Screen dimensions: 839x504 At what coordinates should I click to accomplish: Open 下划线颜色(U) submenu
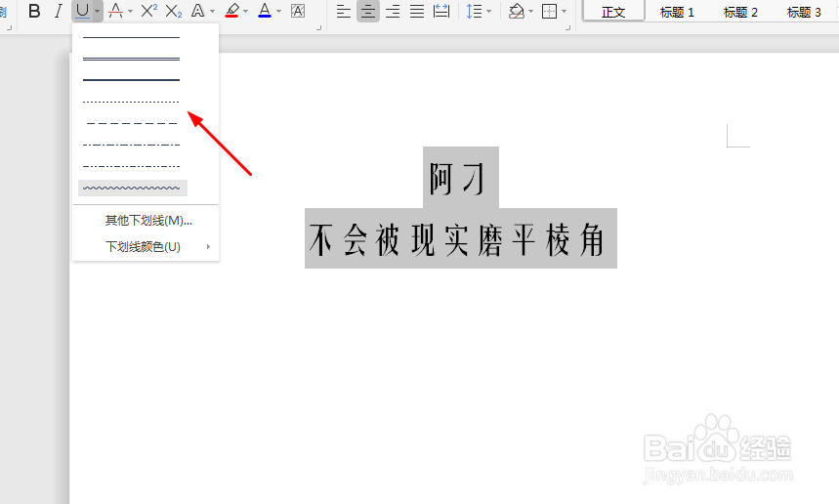pyautogui.click(x=146, y=247)
